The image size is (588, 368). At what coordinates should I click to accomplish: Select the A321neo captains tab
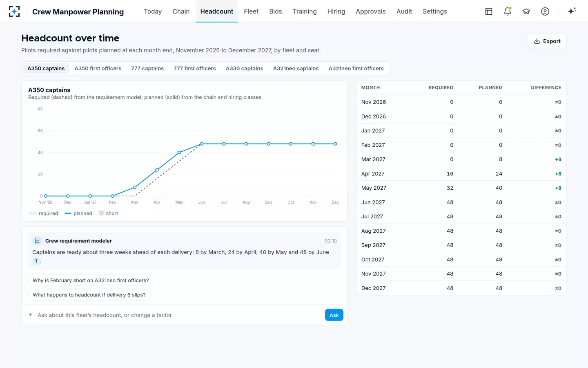click(x=296, y=68)
